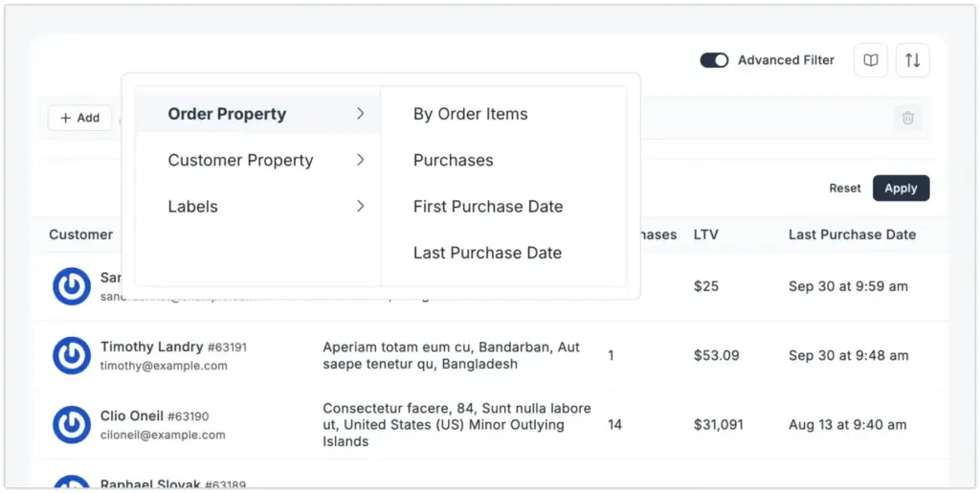Select By Order Items option
Viewport: 980px width, 493px height.
(x=470, y=114)
